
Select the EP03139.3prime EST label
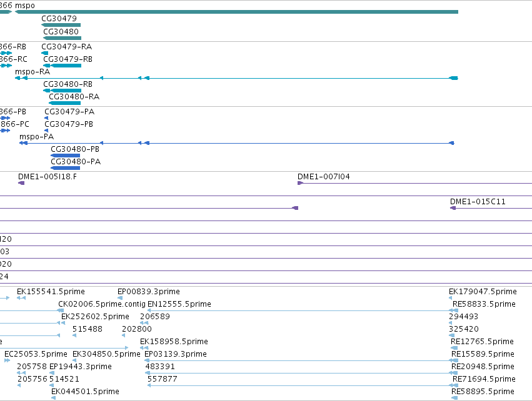(176, 354)
